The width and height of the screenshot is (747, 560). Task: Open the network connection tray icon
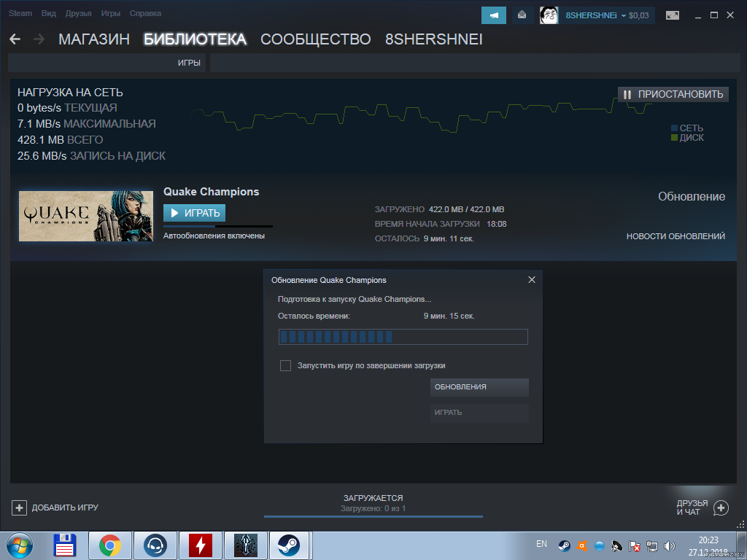pos(651,545)
